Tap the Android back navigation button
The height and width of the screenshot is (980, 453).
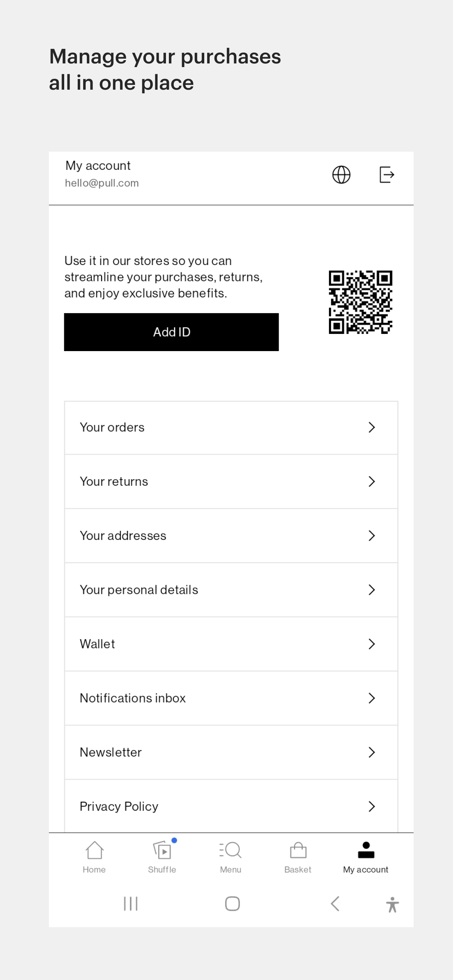tap(335, 903)
